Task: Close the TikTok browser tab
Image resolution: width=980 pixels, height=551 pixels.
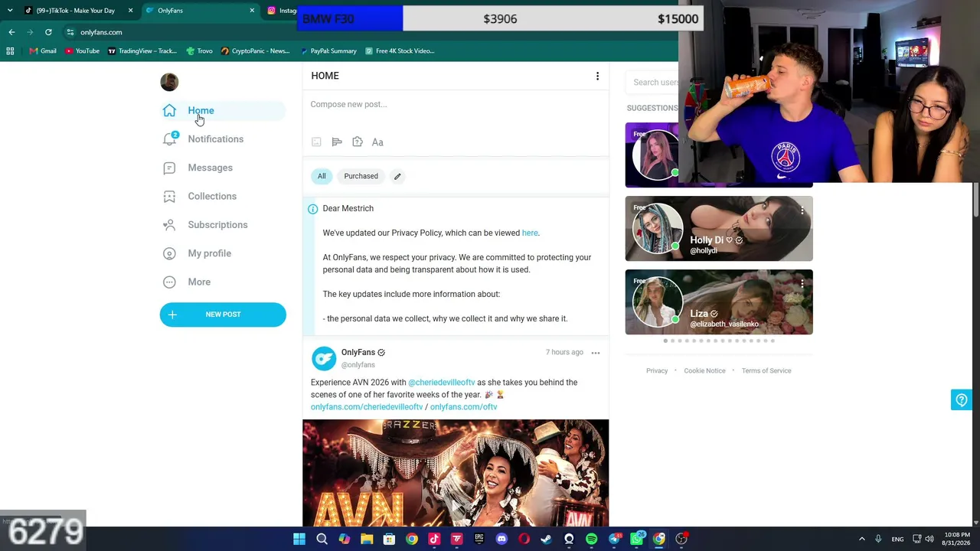Action: pyautogui.click(x=130, y=11)
